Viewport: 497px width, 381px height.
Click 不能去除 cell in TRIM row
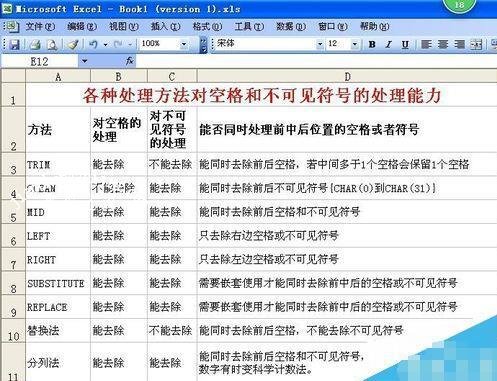pyautogui.click(x=172, y=164)
